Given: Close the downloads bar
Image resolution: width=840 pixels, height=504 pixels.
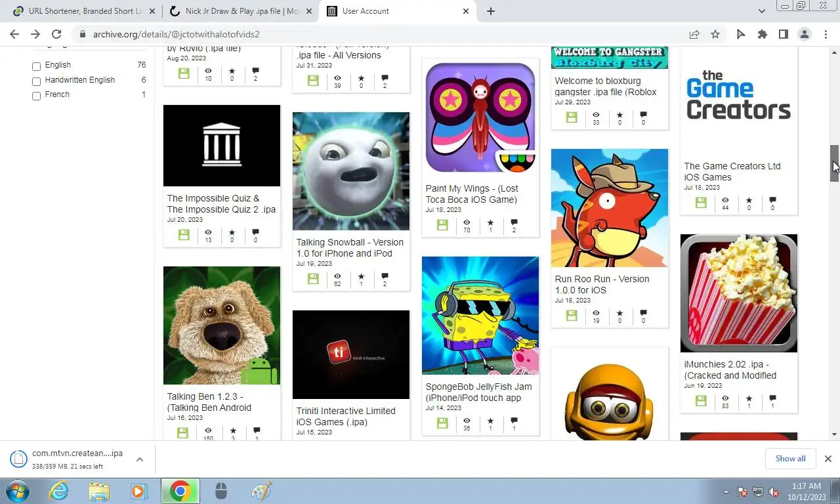Looking at the screenshot, I should click(x=828, y=459).
